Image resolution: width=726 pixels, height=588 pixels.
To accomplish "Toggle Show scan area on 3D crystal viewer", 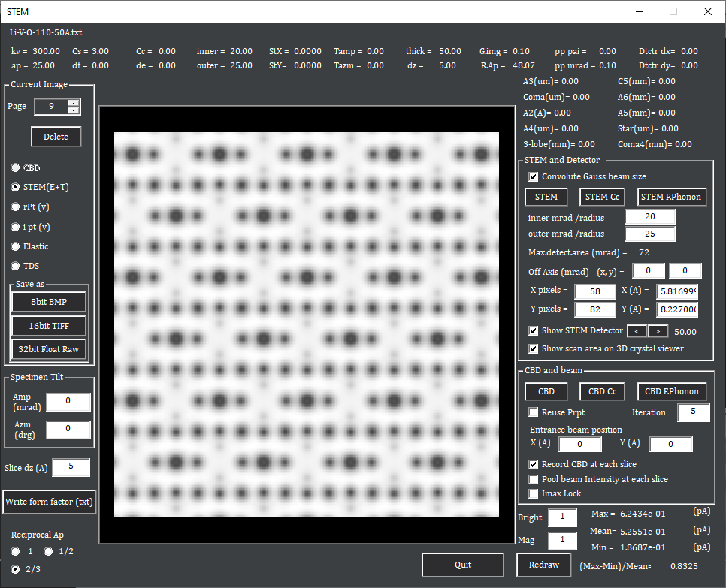I will pos(534,349).
